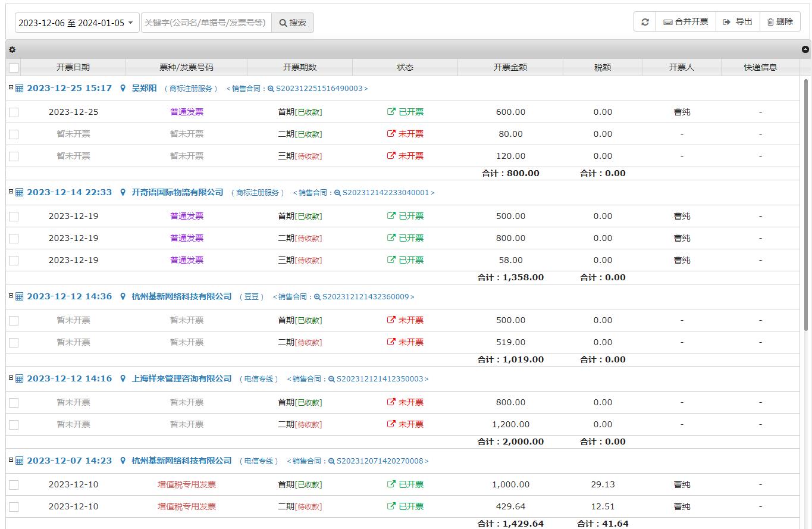Open 已开票 status icon in 600.00 row

(x=391, y=111)
